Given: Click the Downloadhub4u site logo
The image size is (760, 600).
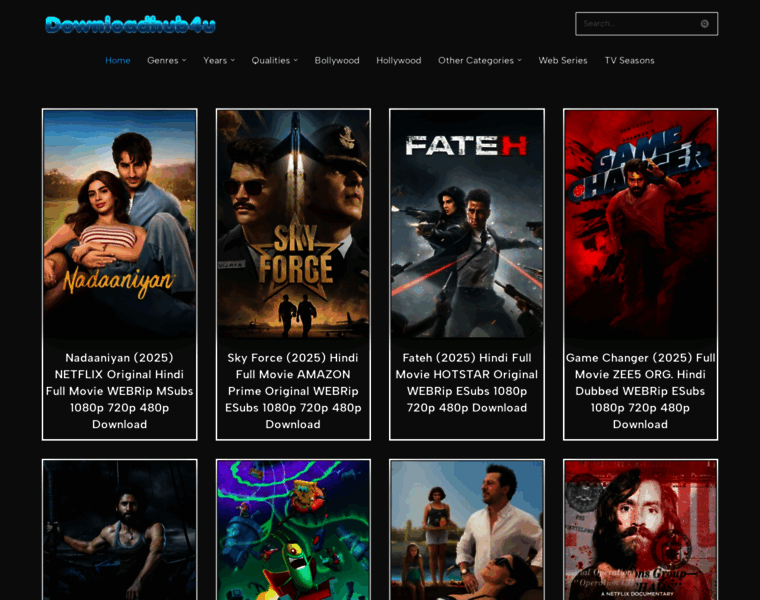Looking at the screenshot, I should pyautogui.click(x=130, y=25).
